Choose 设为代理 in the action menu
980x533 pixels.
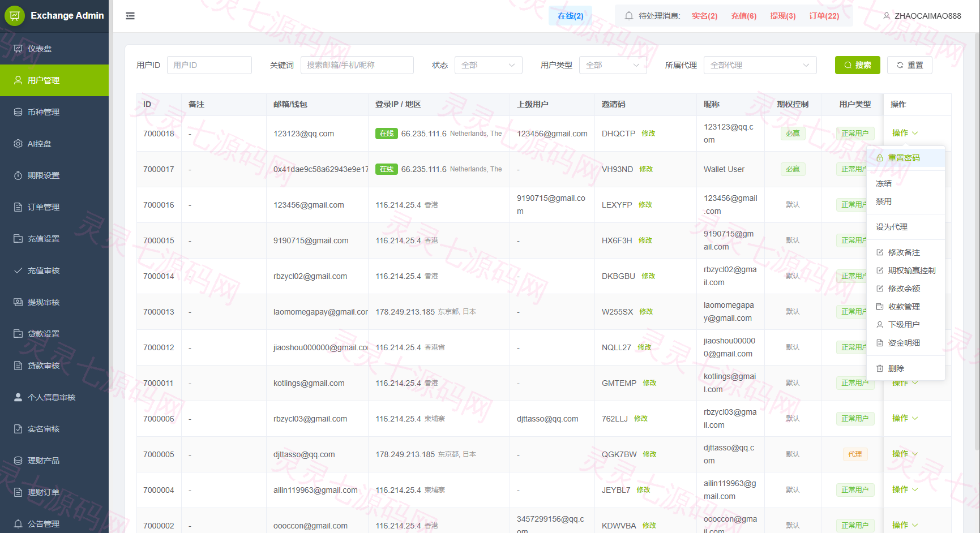(906, 227)
